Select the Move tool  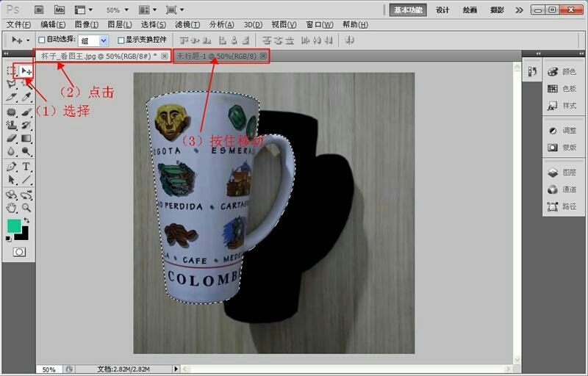click(26, 70)
